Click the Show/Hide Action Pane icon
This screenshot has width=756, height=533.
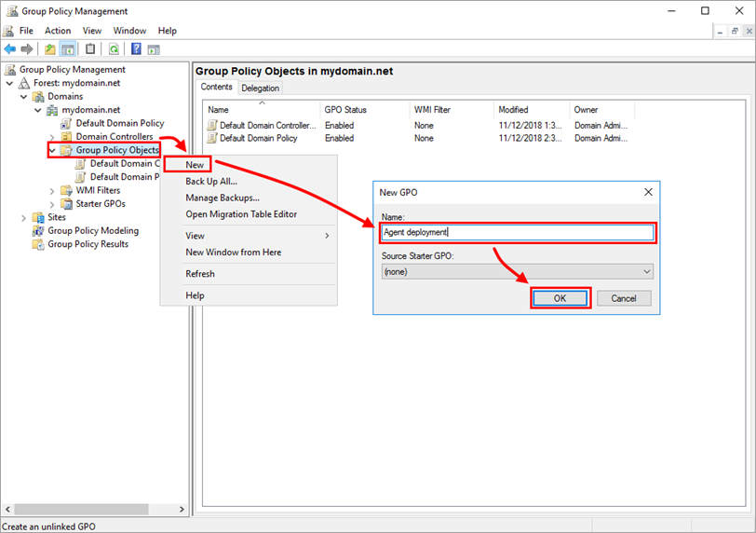pyautogui.click(x=154, y=49)
